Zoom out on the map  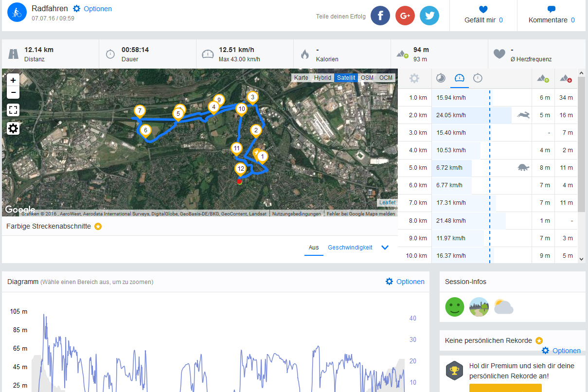click(13, 92)
